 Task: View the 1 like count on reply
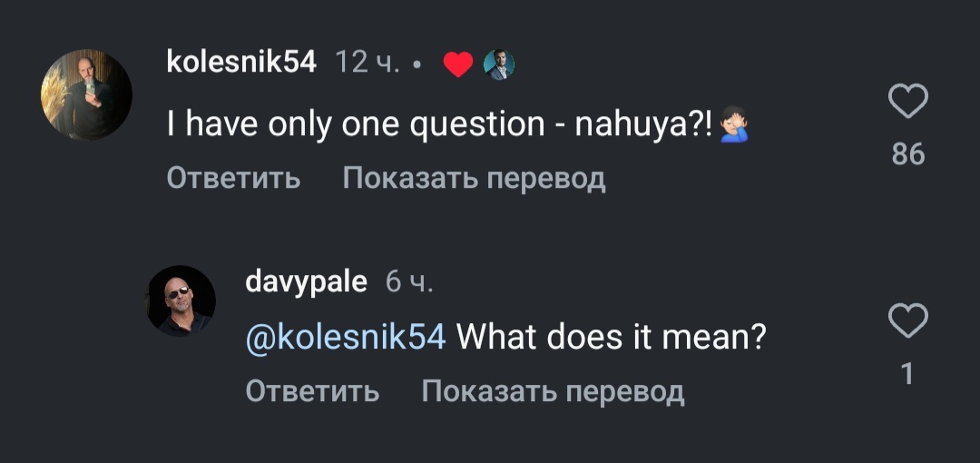pos(906,373)
